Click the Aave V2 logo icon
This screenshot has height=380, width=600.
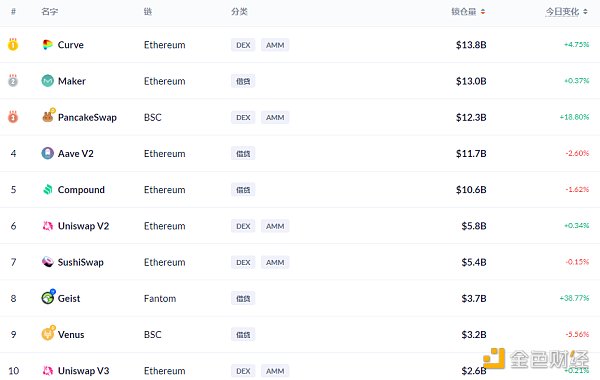pos(47,153)
